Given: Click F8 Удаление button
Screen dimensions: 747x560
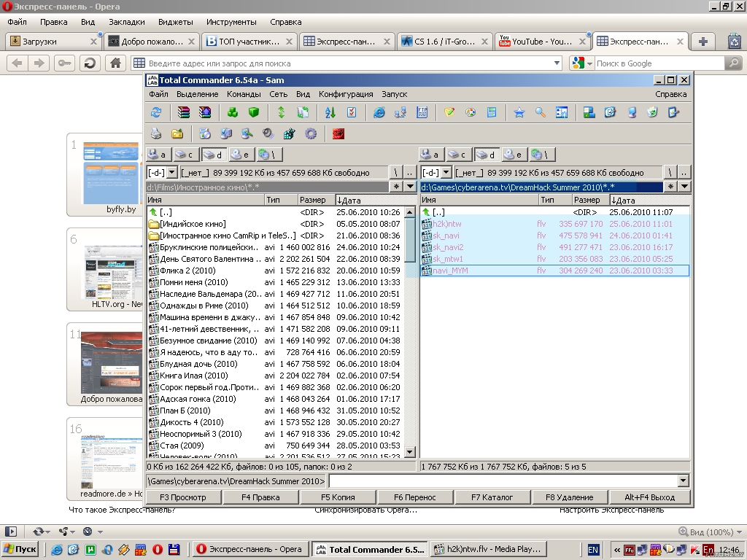Looking at the screenshot, I should pos(569,497).
